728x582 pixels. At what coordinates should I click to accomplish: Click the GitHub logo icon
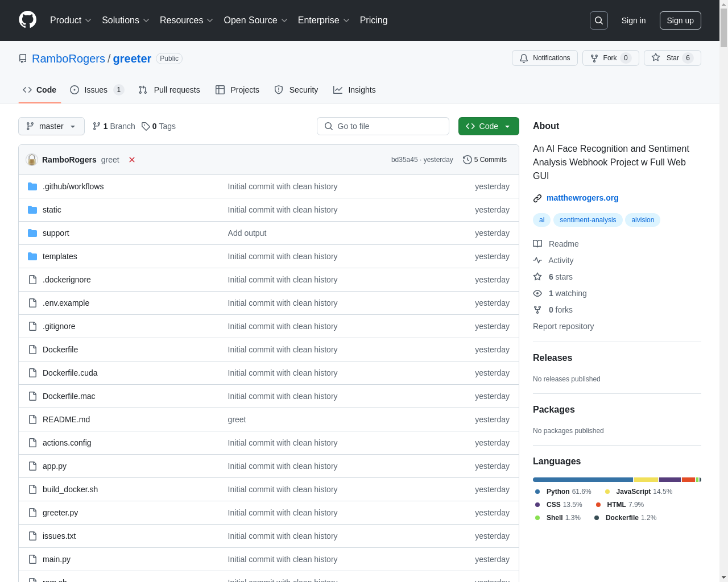27,20
